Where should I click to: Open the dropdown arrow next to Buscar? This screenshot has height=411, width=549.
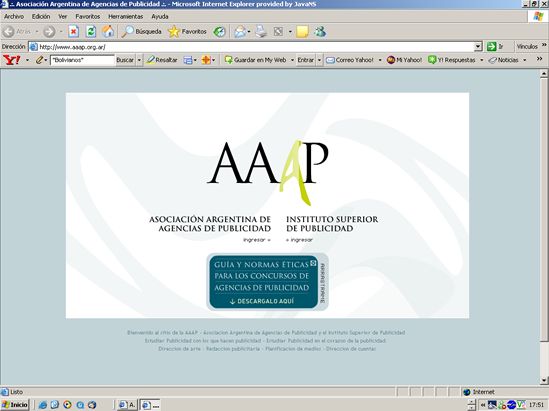pos(139,60)
